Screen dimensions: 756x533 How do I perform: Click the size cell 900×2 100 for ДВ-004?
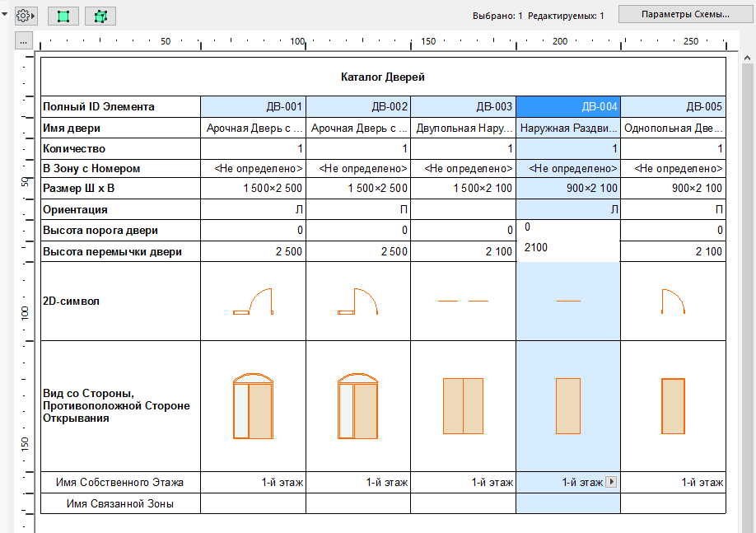pyautogui.click(x=568, y=189)
